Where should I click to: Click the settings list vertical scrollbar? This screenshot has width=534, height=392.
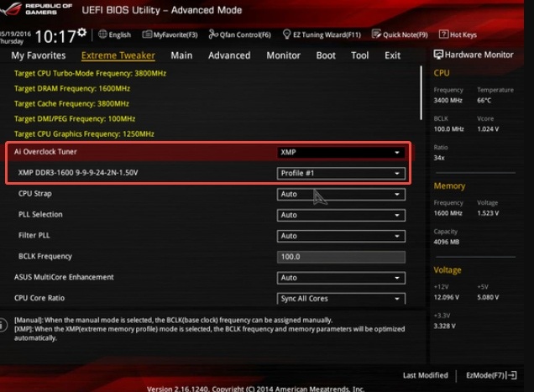(421, 92)
